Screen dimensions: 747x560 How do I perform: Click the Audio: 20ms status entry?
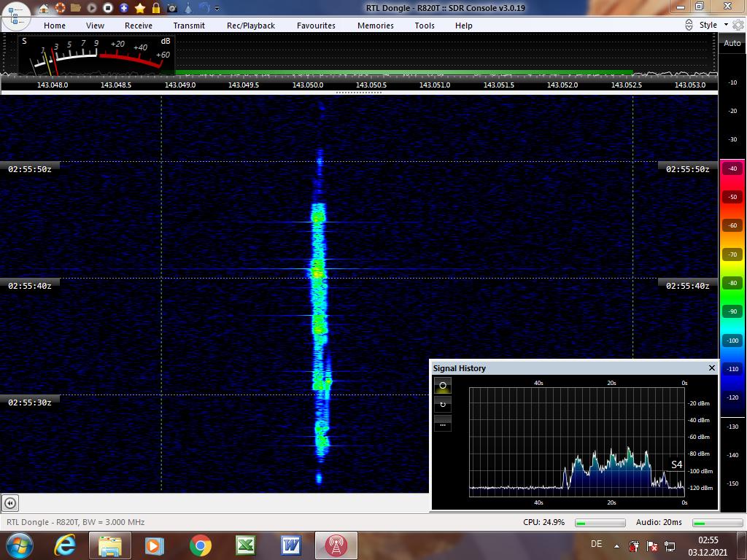click(659, 522)
